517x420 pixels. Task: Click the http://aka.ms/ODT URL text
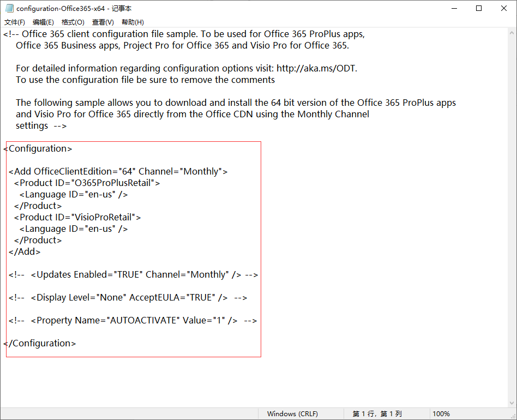316,68
